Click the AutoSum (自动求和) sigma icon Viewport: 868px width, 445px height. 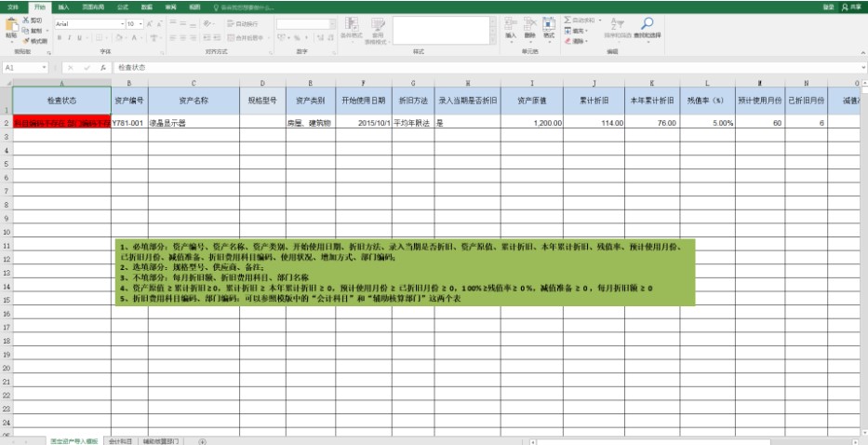point(568,20)
